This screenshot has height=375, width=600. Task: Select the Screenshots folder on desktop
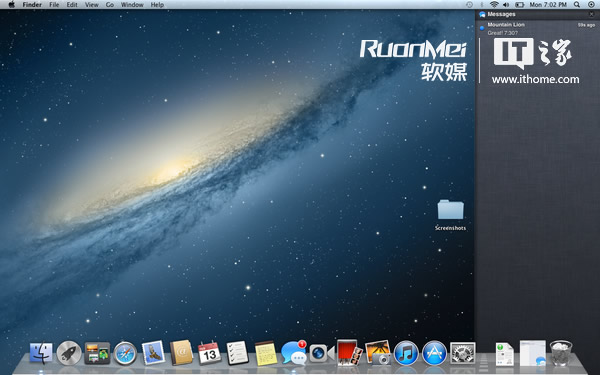click(x=450, y=215)
